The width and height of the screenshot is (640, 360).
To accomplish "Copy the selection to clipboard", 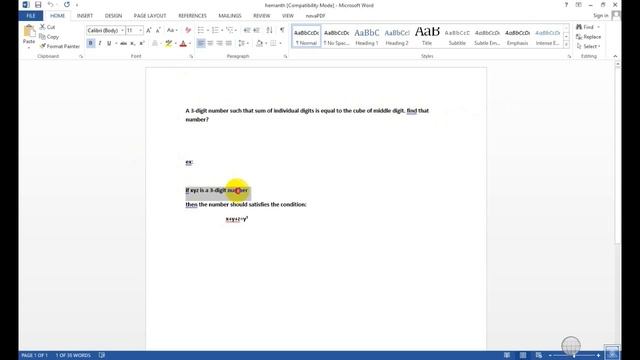I will pyautogui.click(x=49, y=37).
